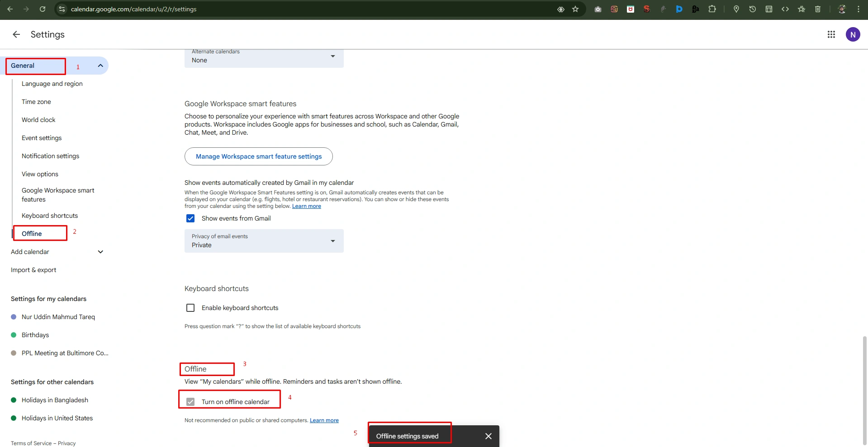Click the favorites star toolbar icon
868x447 pixels.
[x=802, y=9]
